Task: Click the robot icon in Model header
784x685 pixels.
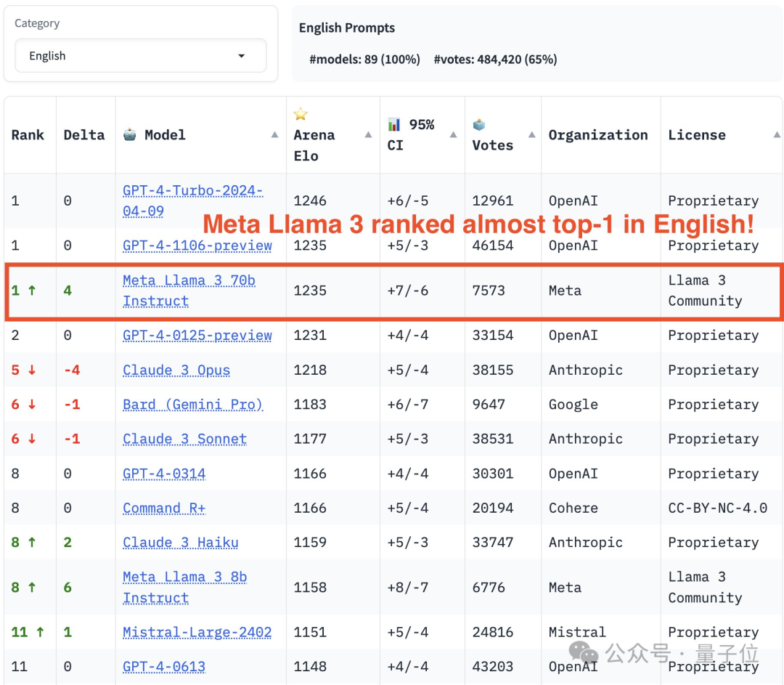Action: 130,135
